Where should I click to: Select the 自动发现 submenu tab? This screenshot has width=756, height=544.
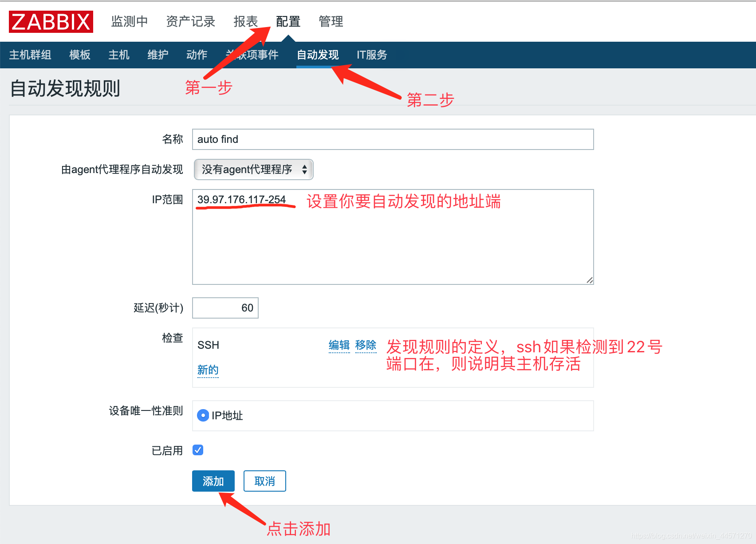pos(318,55)
